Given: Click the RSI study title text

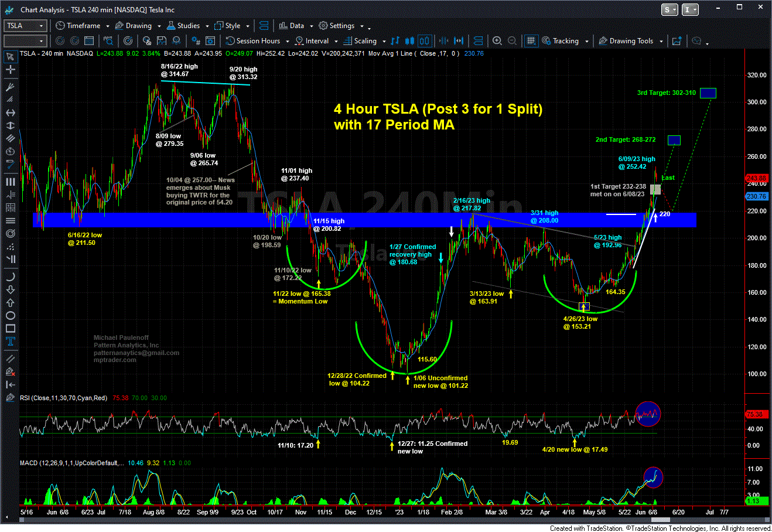Looking at the screenshot, I should coord(64,398).
